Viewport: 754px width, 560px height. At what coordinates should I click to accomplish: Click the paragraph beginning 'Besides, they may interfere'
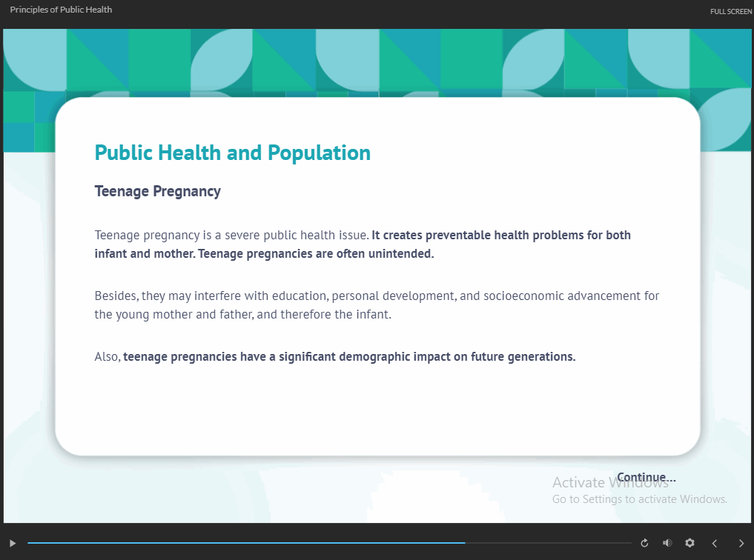[x=377, y=305]
